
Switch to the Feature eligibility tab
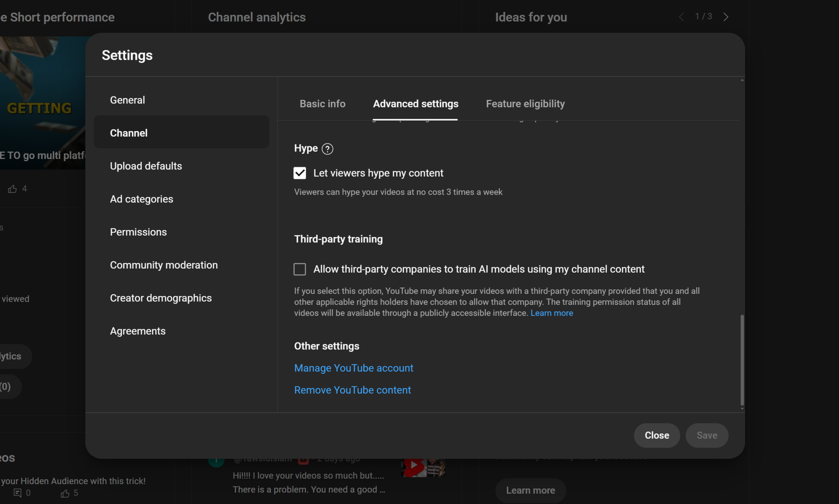coord(525,103)
